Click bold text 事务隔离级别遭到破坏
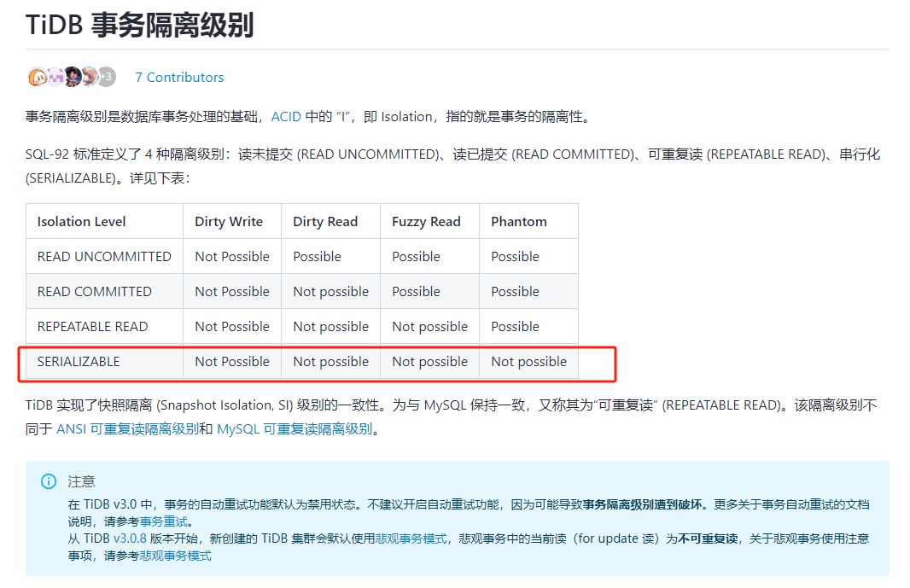The image size is (910, 588). coord(643,504)
